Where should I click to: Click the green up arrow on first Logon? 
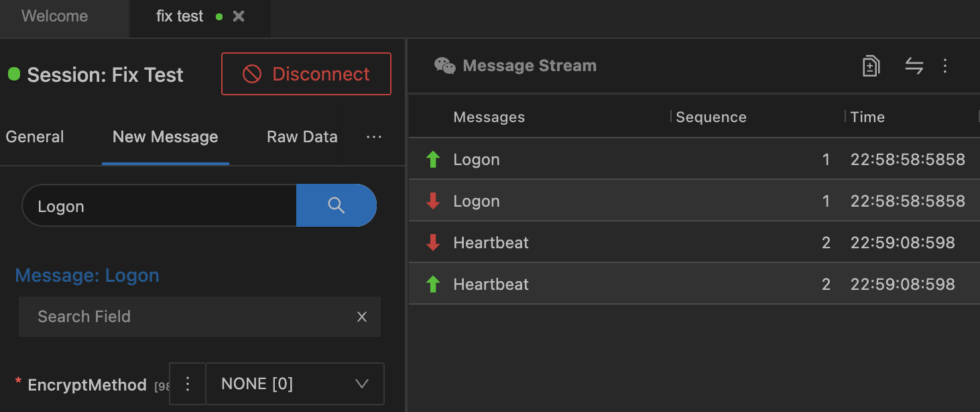tap(433, 160)
